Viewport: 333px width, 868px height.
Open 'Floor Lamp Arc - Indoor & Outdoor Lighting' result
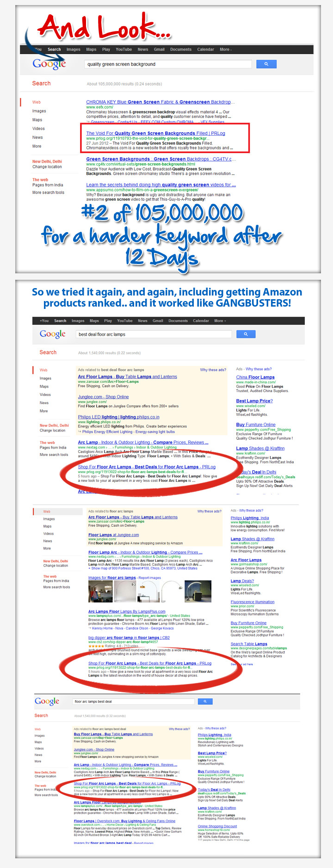[x=145, y=552]
